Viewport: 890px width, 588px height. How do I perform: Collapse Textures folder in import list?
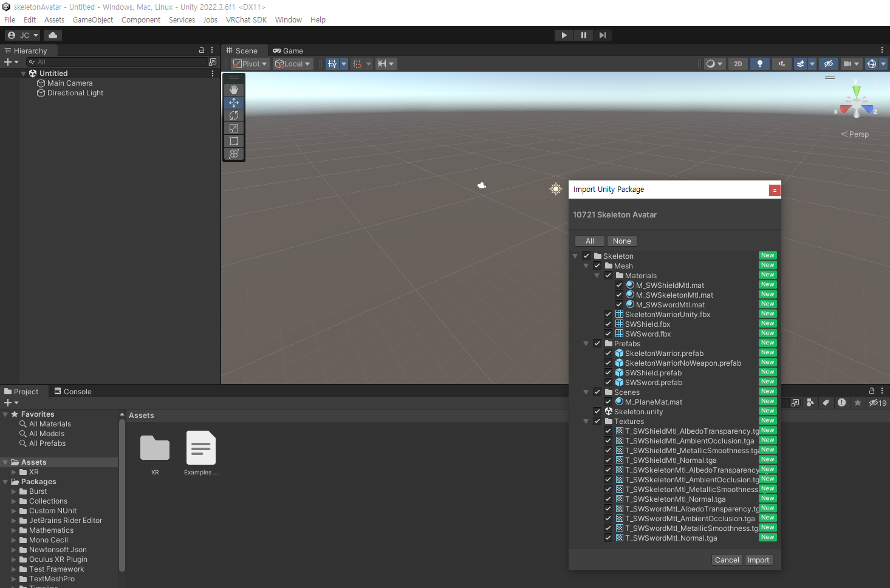coord(586,421)
